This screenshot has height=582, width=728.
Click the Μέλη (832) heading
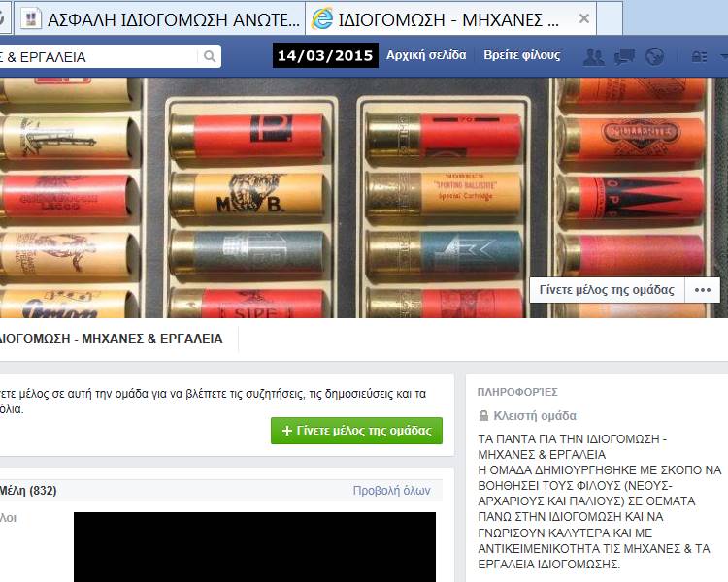pos(28,491)
